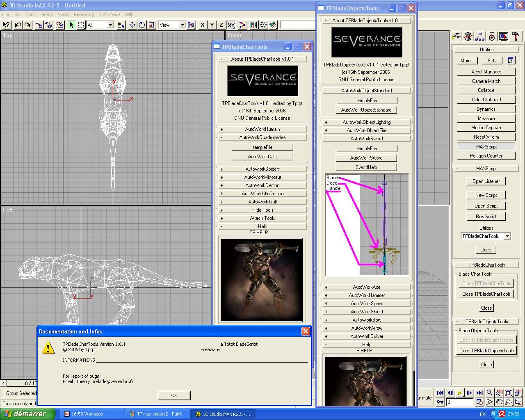The height and width of the screenshot is (420, 525).
Task: Click the Play Animation button
Action: [460, 393]
